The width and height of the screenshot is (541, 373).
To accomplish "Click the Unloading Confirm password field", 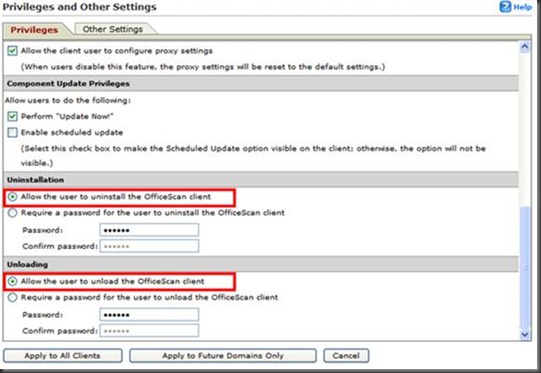I will (x=149, y=331).
